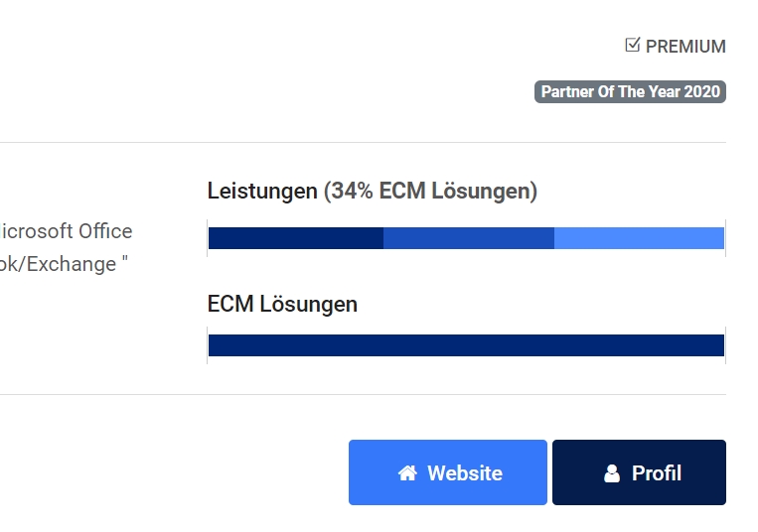758x532 pixels.
Task: Click the Partner Of The Year 2020 badge
Action: tap(630, 91)
